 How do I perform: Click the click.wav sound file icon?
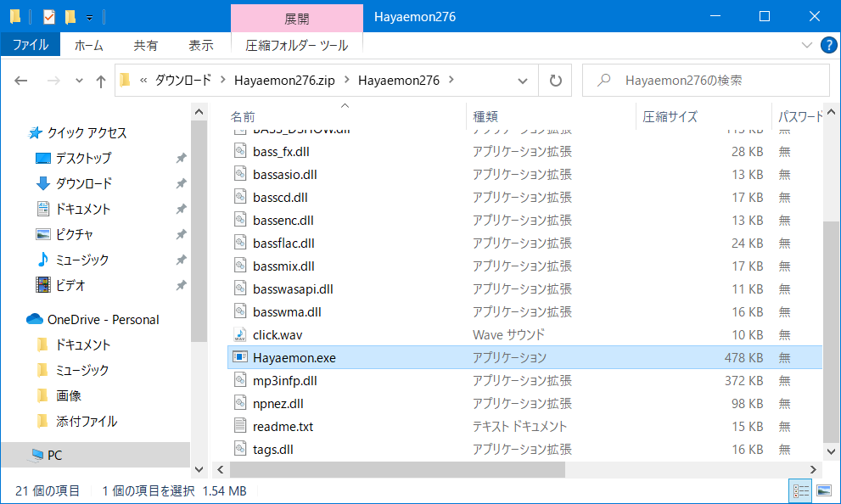(240, 334)
